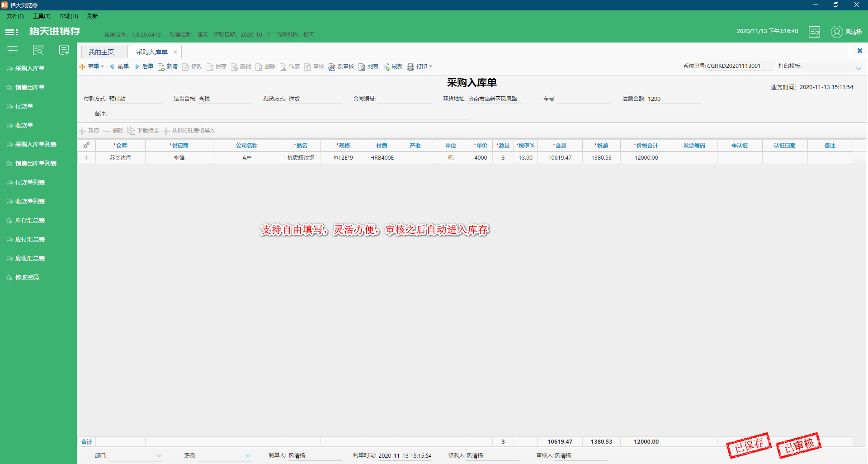
Task: Open 销售出库单列表 in the sidebar
Action: tap(36, 164)
